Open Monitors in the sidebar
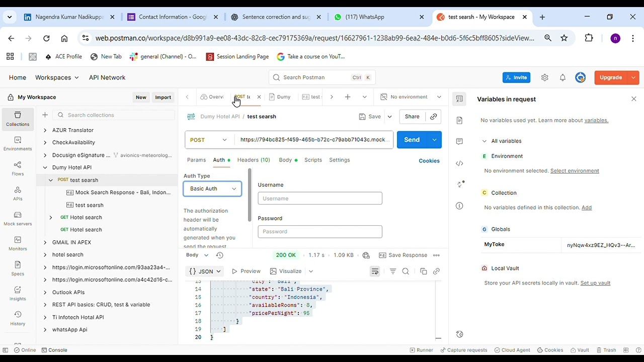Viewport: 644px width, 362px height. click(18, 244)
